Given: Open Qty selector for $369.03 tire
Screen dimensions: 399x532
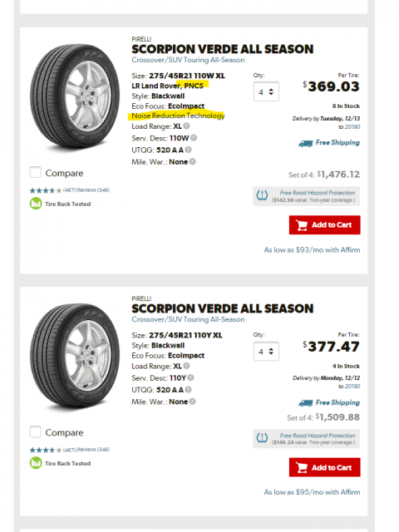Looking at the screenshot, I should coord(266,91).
